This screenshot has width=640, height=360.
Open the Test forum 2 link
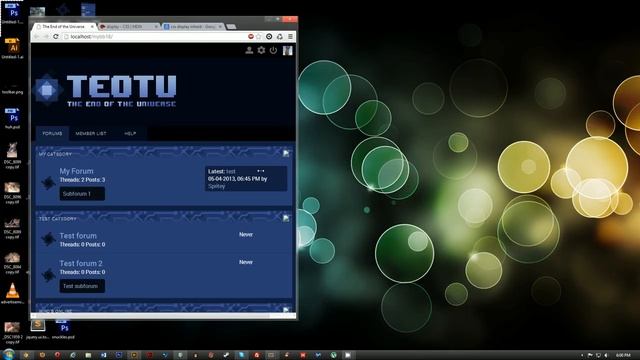[x=81, y=263]
